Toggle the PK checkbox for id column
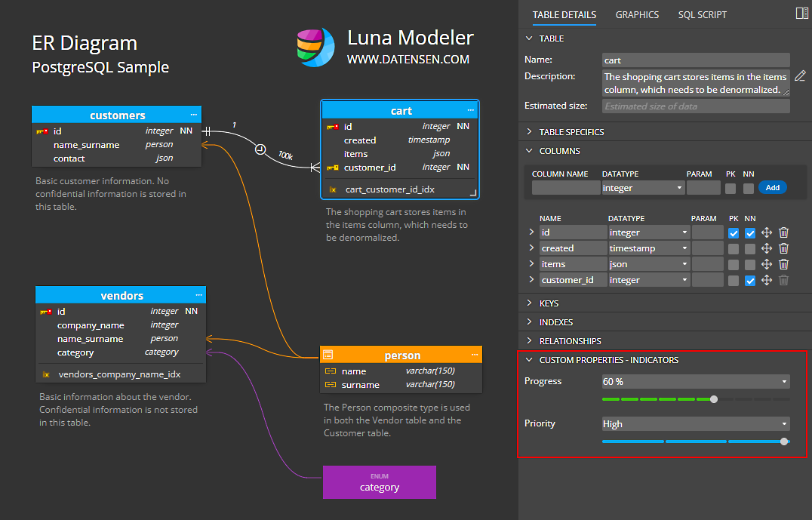Image resolution: width=812 pixels, height=520 pixels. [x=733, y=233]
